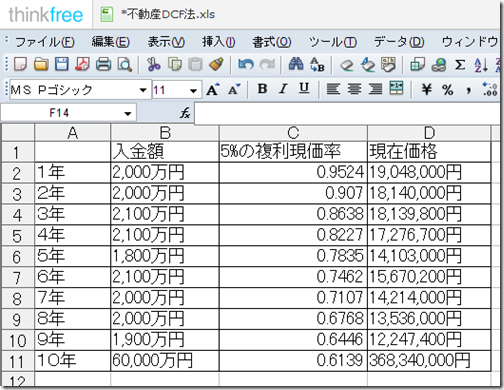Click the New document icon
This screenshot has width=504, height=390.
pyautogui.click(x=20, y=64)
